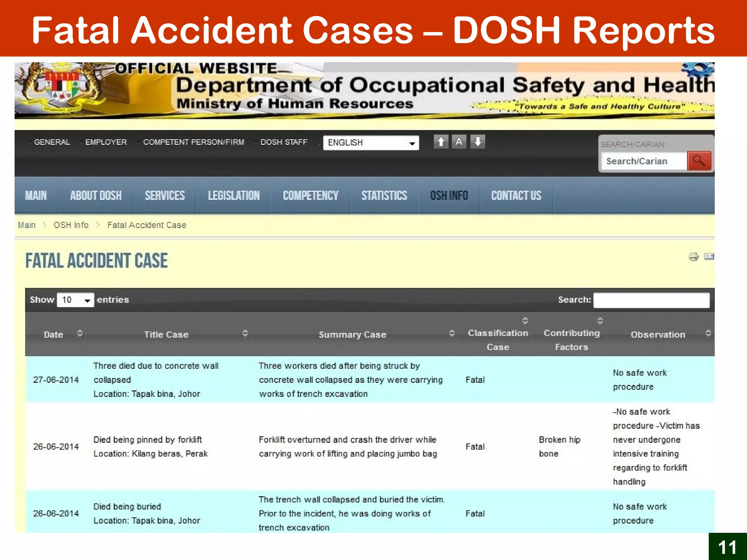Screen dimensions: 747x560
Task: Open the ENGLISH language dropdown
Action: tap(371, 143)
